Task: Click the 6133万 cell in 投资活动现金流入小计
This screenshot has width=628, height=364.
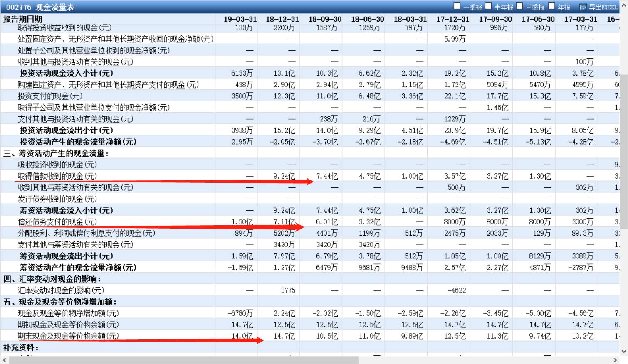Action: click(242, 73)
